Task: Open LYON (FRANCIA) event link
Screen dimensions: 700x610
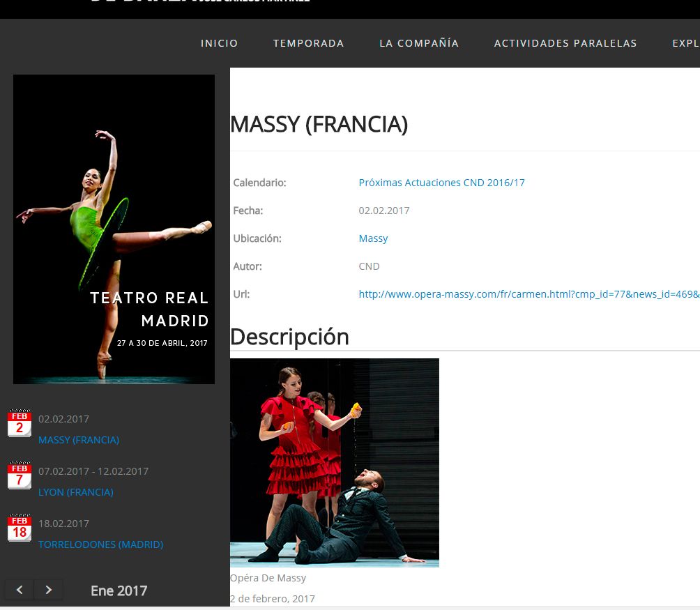Action: 76,492
